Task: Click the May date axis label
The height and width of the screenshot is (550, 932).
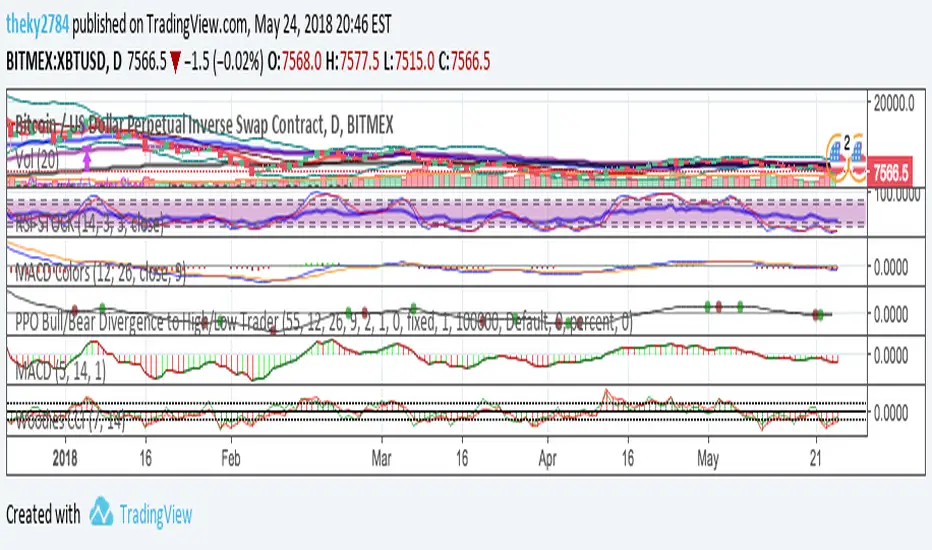Action: click(x=708, y=460)
